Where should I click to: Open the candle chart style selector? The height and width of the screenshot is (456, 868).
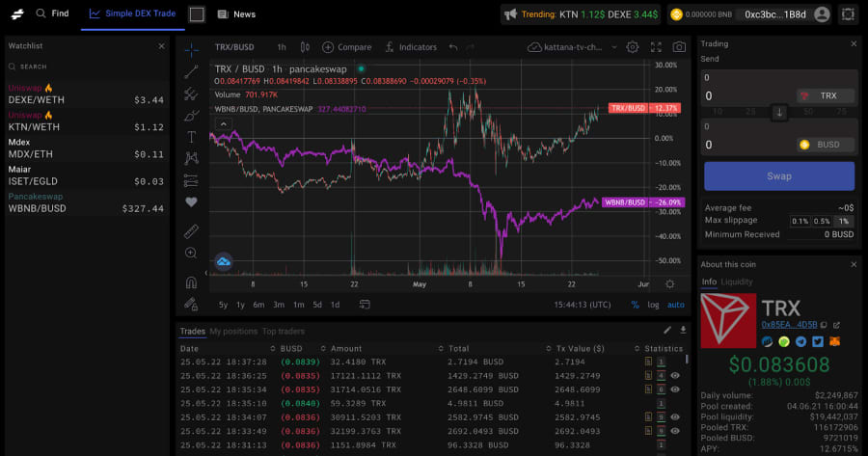(305, 47)
